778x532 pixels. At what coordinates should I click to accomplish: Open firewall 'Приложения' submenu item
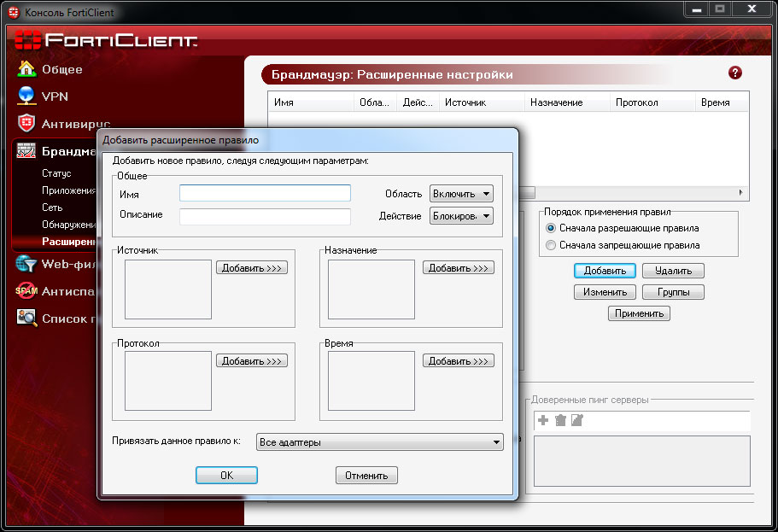[x=69, y=190]
